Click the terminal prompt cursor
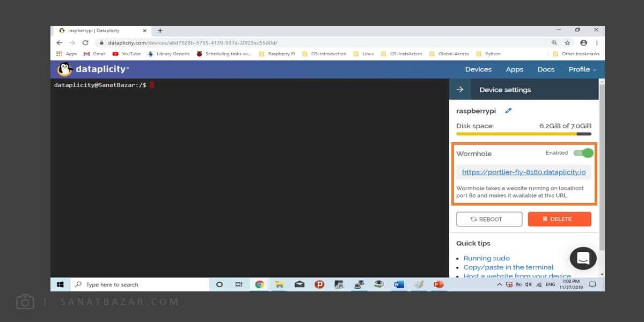The image size is (644, 322). point(152,85)
